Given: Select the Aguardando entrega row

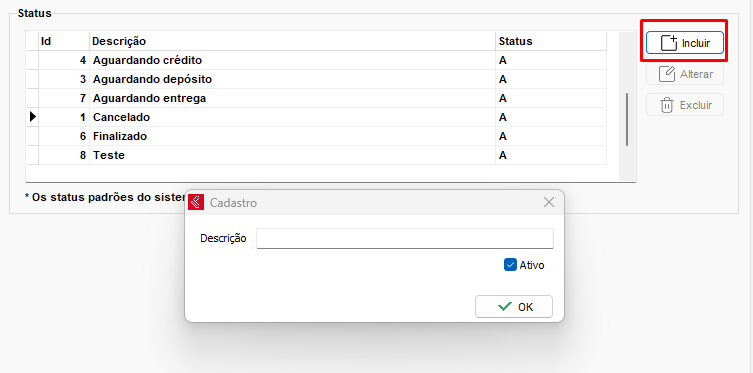Looking at the screenshot, I should point(316,98).
